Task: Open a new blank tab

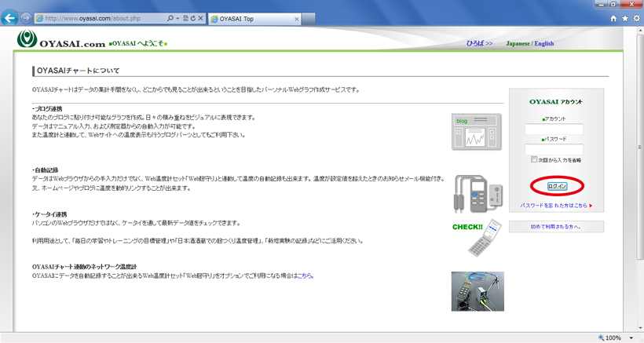Action: pos(309,19)
